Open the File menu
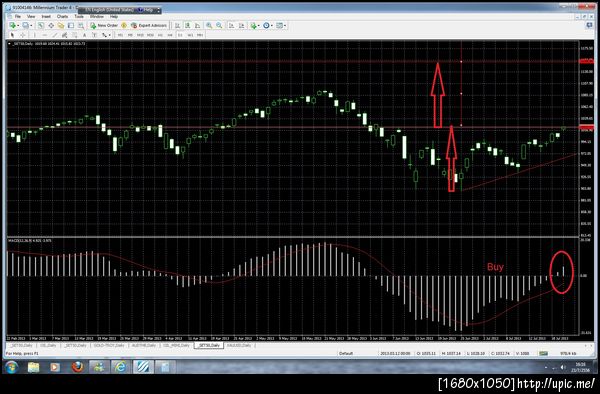This screenshot has height=394, width=600. click(18, 16)
